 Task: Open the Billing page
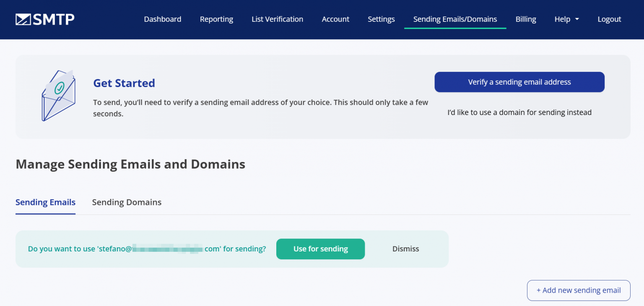coord(525,19)
